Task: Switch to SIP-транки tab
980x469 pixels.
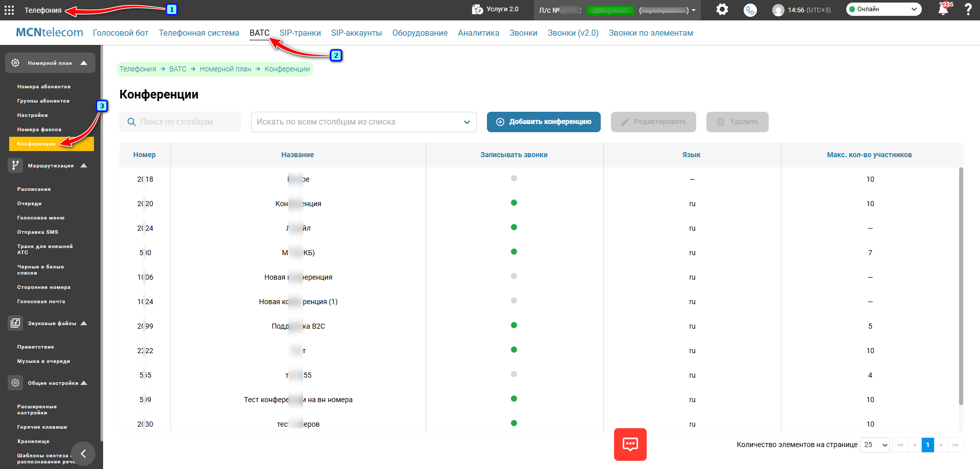Action: (x=300, y=33)
